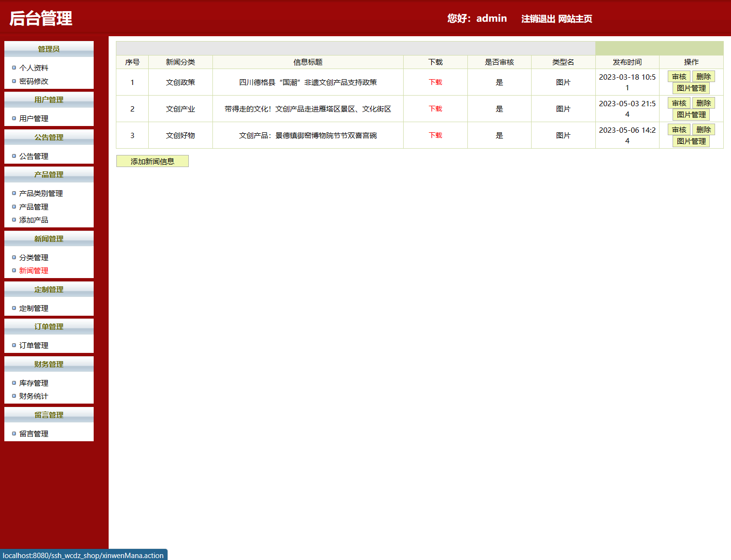This screenshot has width=731, height=560.
Task: Select the 文创产业 category cell
Action: [x=181, y=109]
